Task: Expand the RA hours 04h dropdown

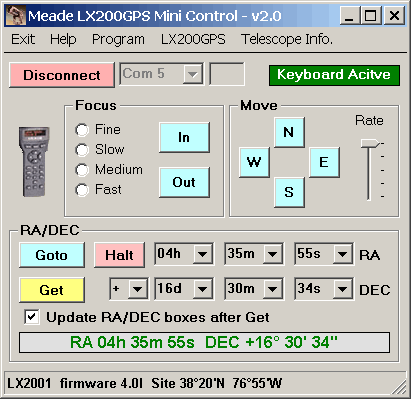Action: click(202, 254)
